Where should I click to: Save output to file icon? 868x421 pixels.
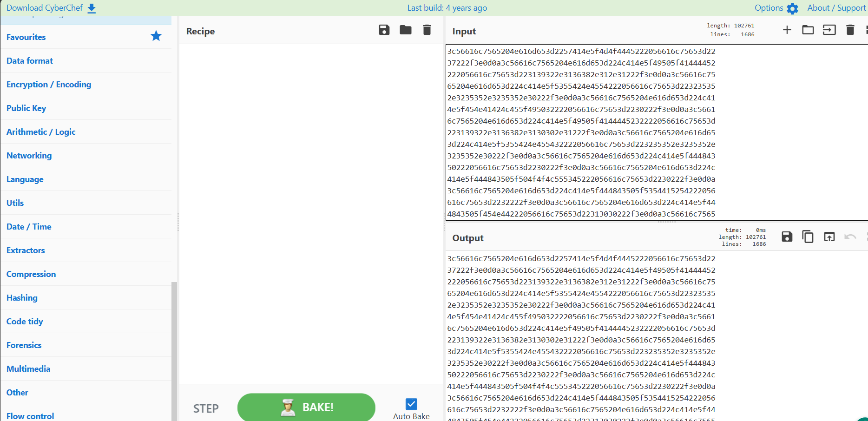pyautogui.click(x=787, y=237)
